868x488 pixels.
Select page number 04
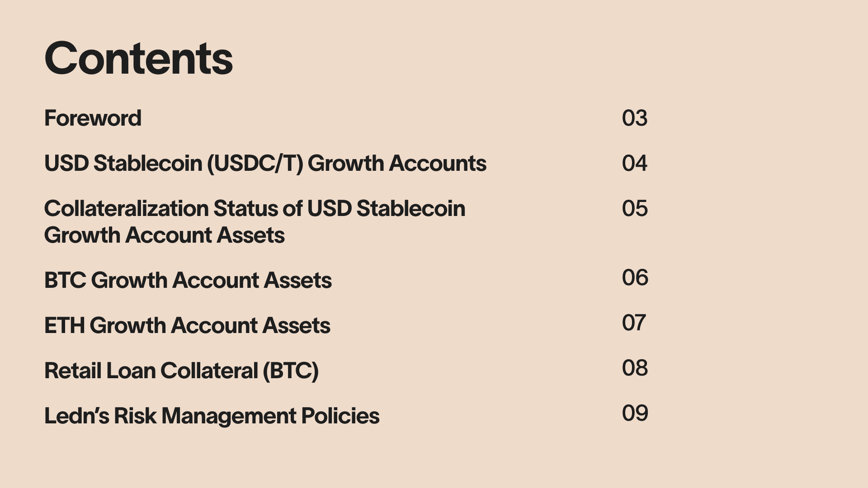635,164
